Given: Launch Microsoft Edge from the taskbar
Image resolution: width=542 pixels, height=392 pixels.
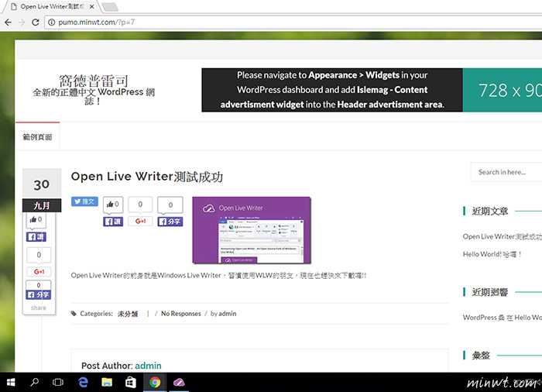Looking at the screenshot, I should (x=83, y=382).
